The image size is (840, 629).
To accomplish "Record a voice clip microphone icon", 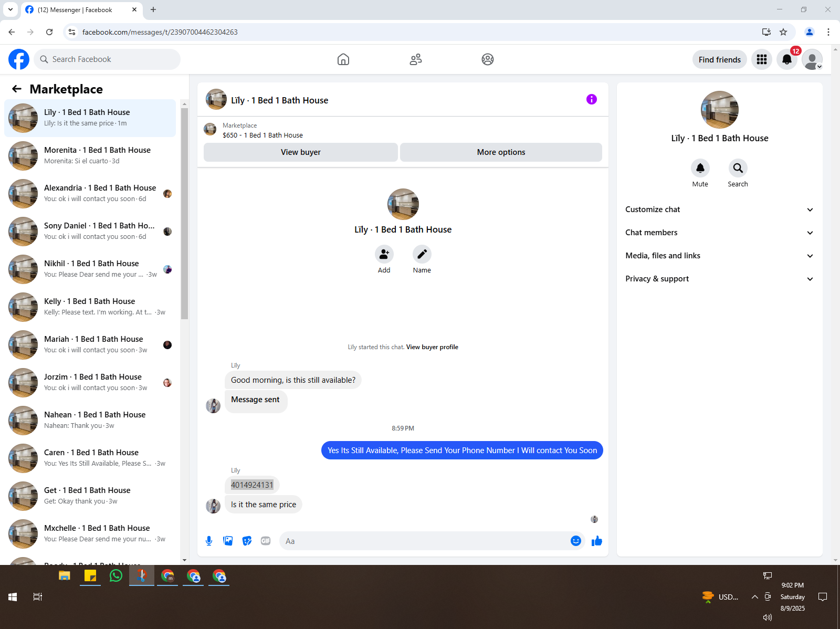I will pos(209,541).
